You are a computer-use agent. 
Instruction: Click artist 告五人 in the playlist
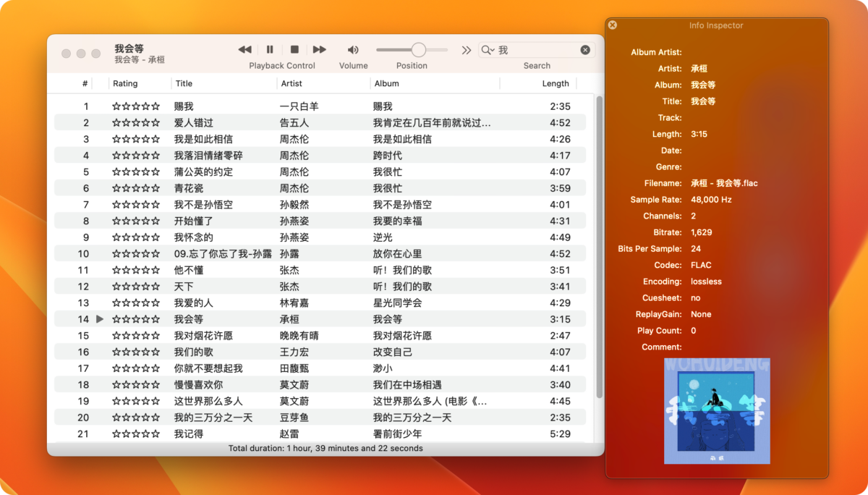tap(294, 123)
